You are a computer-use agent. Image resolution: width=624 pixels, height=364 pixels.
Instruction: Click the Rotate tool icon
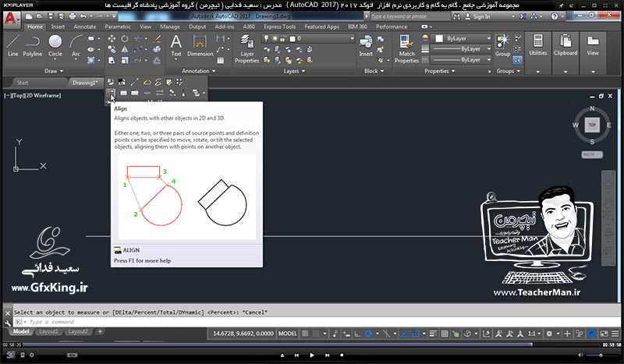(x=125, y=39)
